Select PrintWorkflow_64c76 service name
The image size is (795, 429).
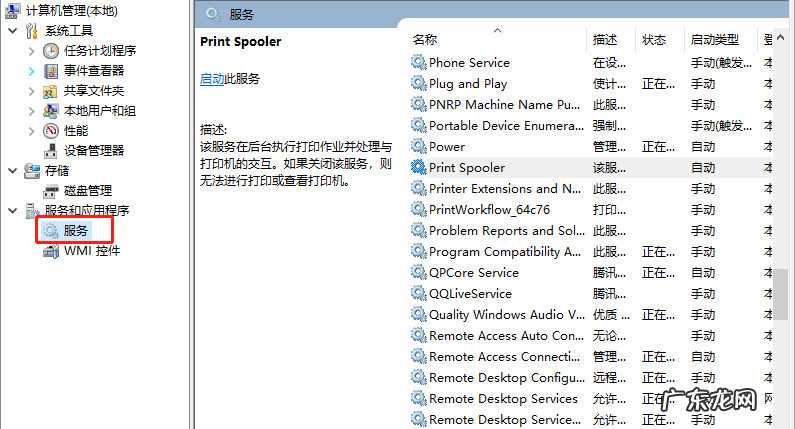[489, 210]
